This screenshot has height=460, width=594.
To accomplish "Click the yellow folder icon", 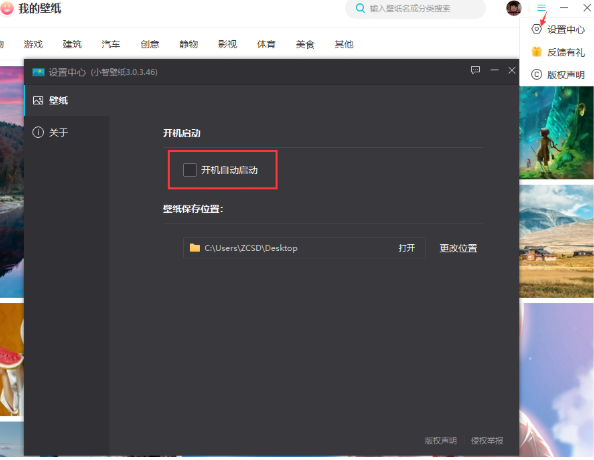I will coord(195,248).
